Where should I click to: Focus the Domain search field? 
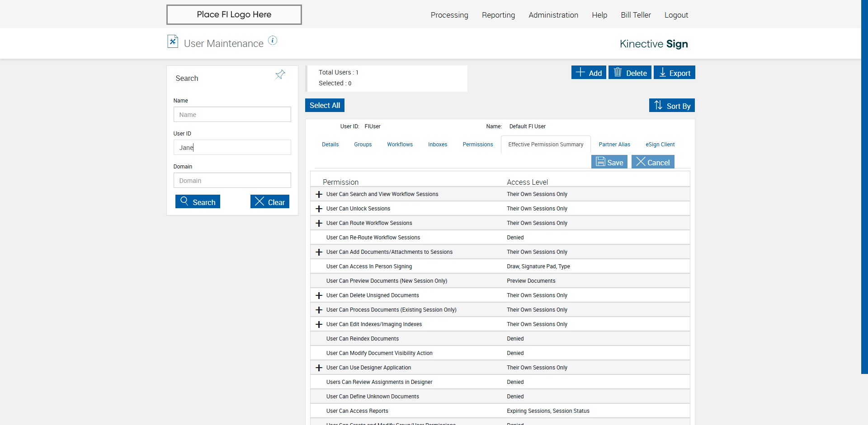click(x=232, y=180)
